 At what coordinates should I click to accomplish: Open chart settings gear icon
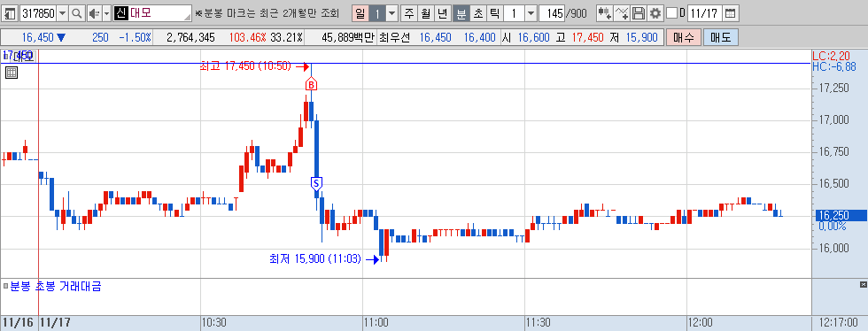[655, 13]
